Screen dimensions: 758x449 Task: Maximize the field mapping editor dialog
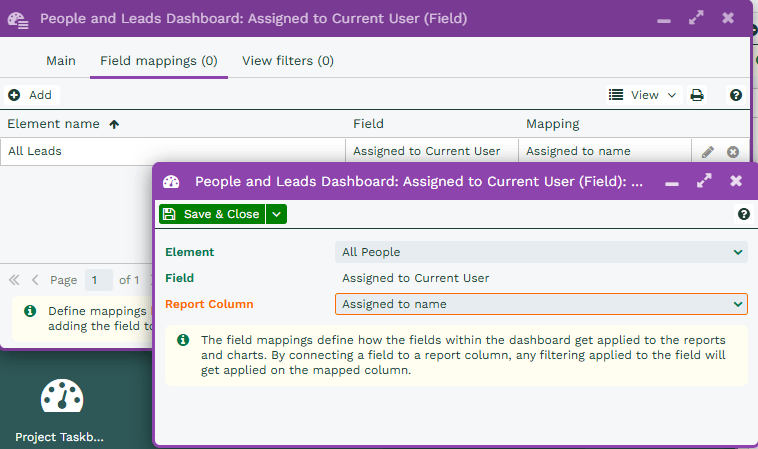click(704, 181)
